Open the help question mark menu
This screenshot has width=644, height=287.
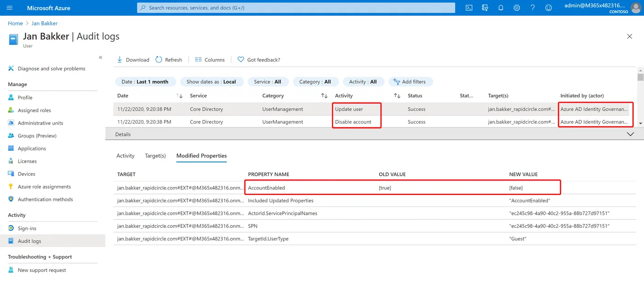533,8
